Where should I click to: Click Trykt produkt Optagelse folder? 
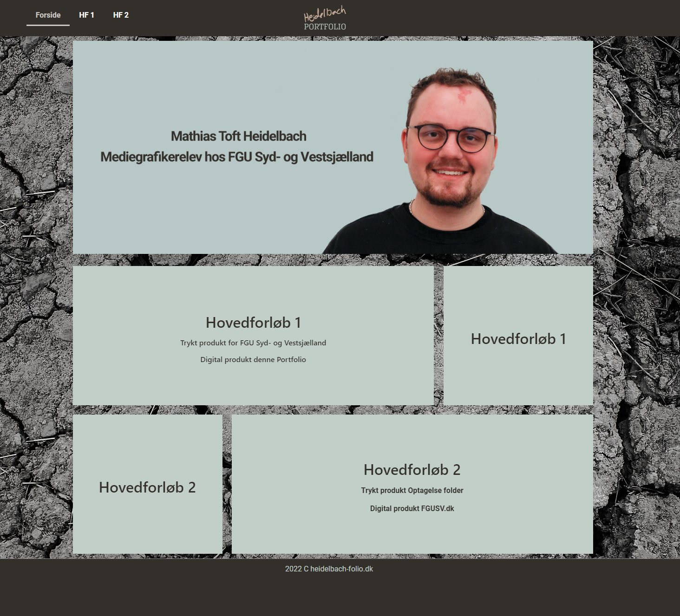(x=412, y=491)
